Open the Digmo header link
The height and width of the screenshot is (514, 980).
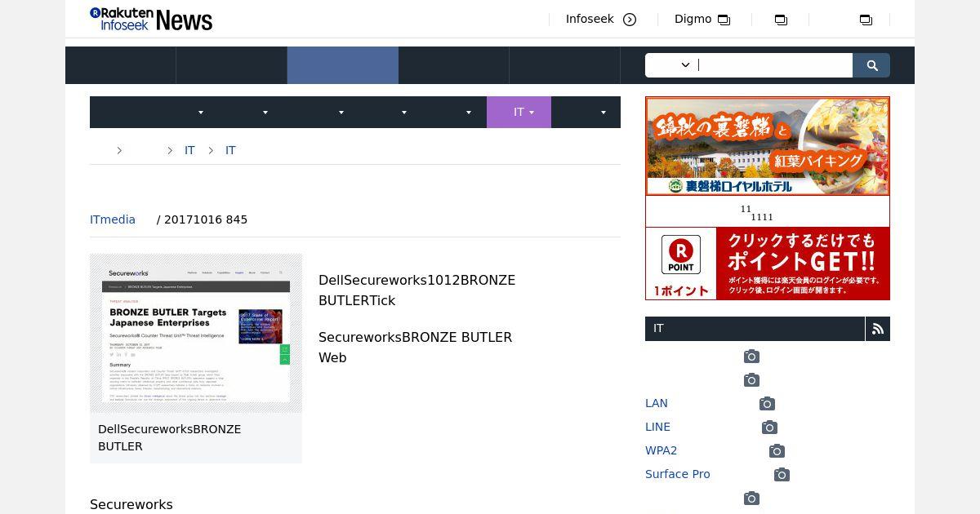coord(693,19)
